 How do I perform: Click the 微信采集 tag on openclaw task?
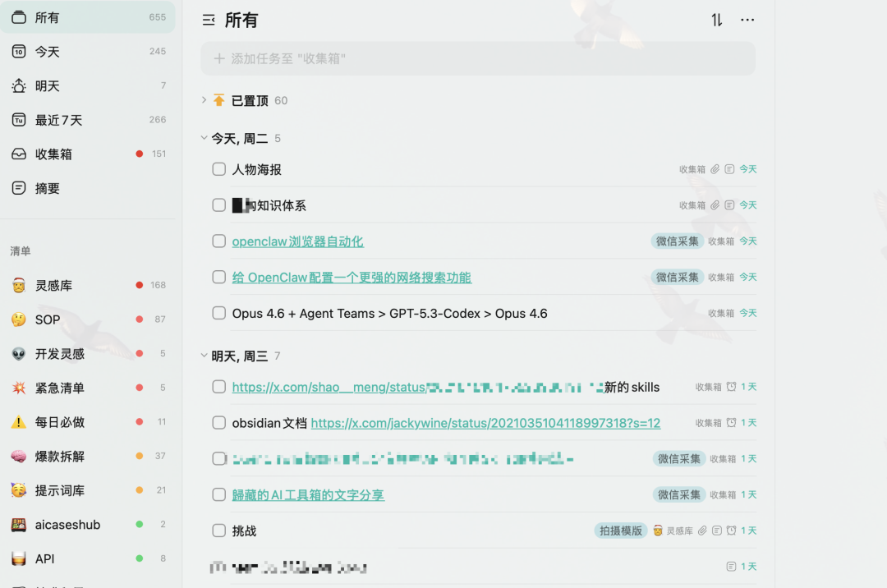click(677, 241)
